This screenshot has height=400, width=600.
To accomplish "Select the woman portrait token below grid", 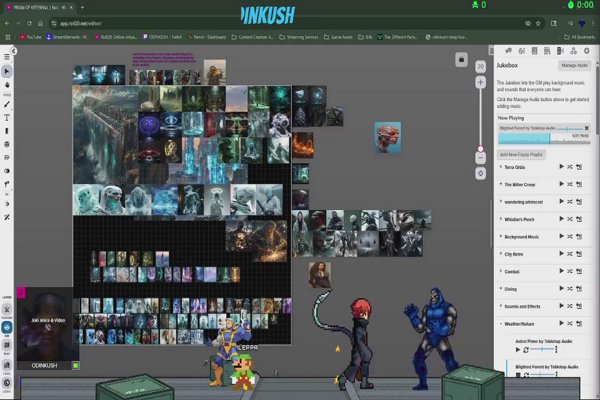I will (320, 274).
